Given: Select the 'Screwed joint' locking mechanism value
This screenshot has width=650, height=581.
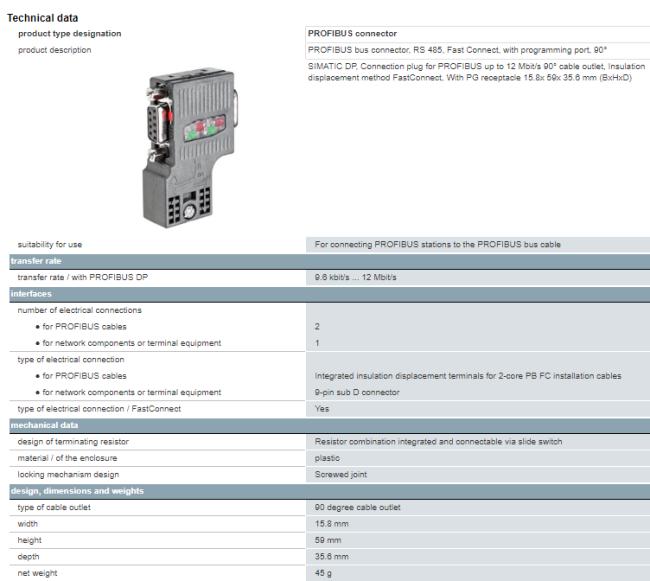Looking at the screenshot, I should tap(341, 474).
